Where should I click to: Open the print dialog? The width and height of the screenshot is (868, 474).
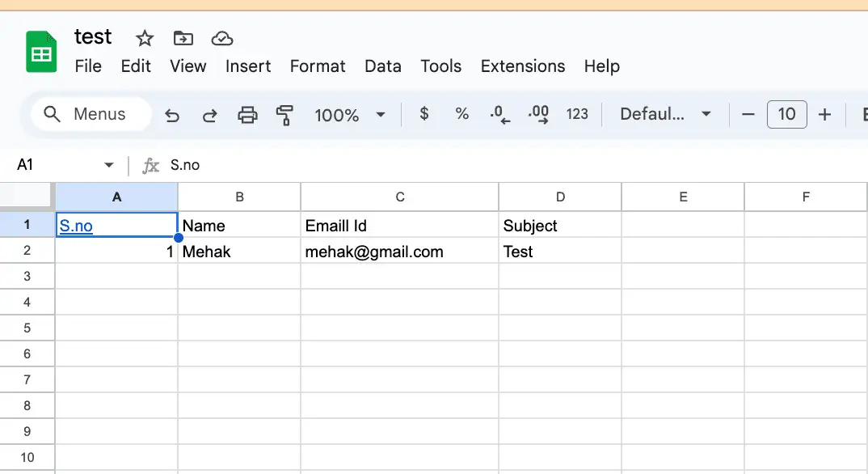coord(247,115)
